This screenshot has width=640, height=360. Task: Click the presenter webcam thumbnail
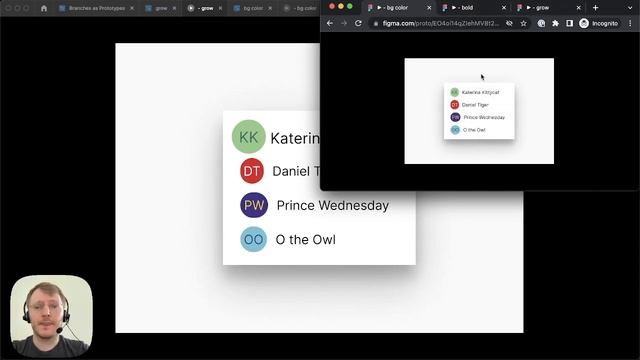[x=51, y=316]
